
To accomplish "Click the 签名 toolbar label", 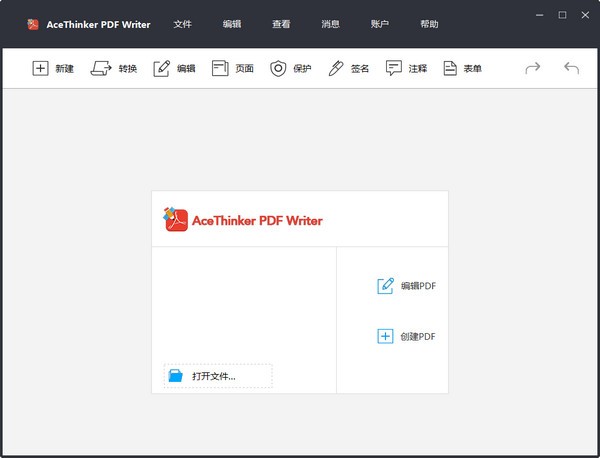I will 360,68.
